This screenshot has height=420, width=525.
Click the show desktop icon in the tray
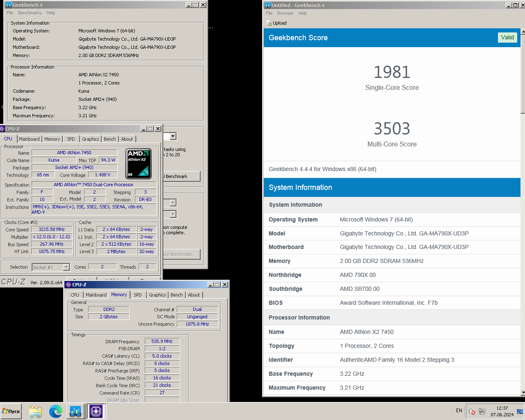click(x=520, y=411)
